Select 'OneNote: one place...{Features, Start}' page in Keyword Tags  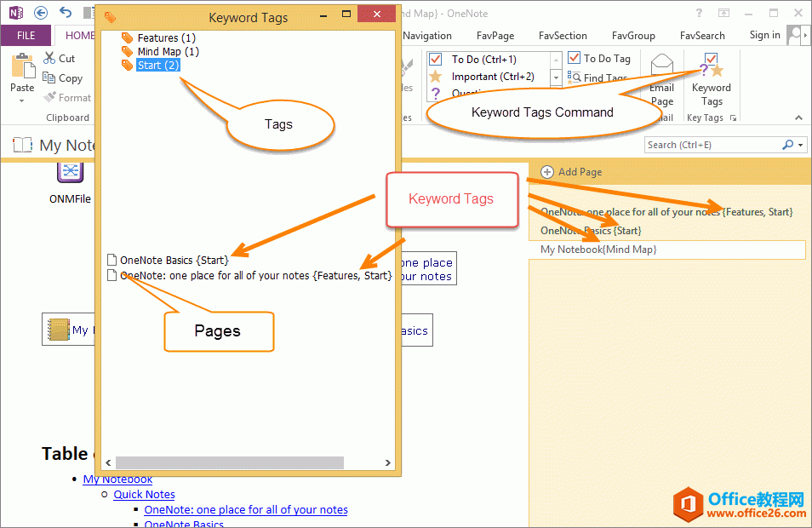pyautogui.click(x=256, y=276)
